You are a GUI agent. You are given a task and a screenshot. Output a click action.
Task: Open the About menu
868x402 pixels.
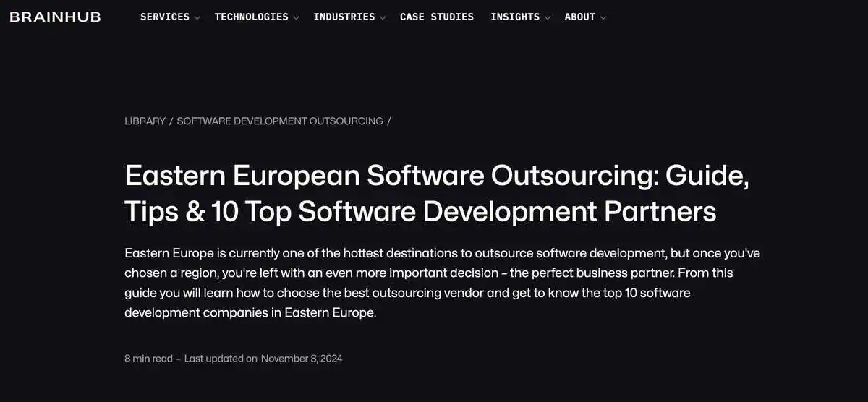[580, 17]
